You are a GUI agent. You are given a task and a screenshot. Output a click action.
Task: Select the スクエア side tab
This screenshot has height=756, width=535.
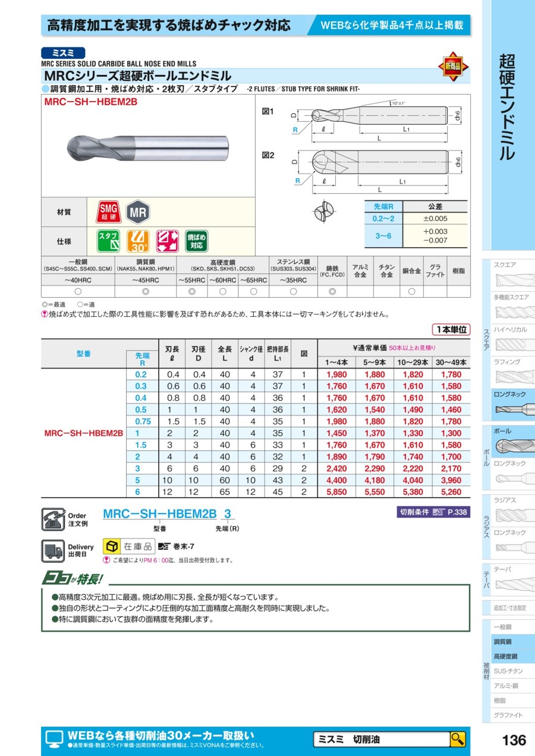[512, 273]
